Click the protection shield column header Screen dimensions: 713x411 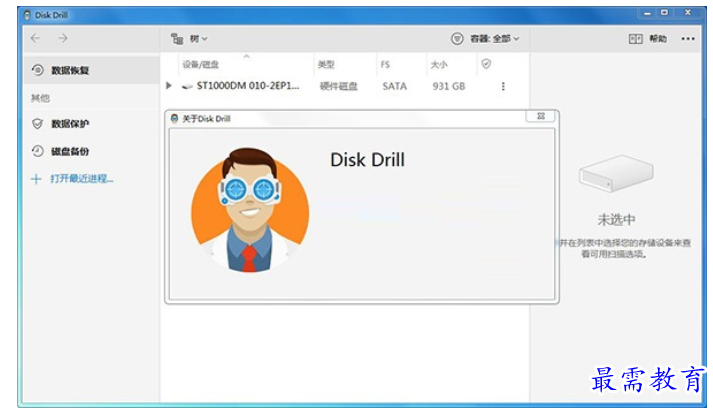pos(486,64)
